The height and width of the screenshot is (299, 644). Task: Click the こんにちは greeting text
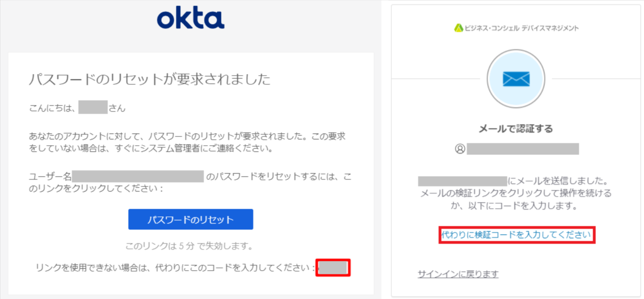coord(52,108)
